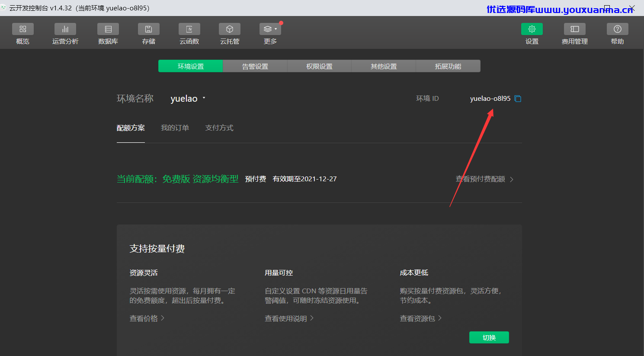Open the 查看资源包 link
This screenshot has width=644, height=356.
point(421,318)
